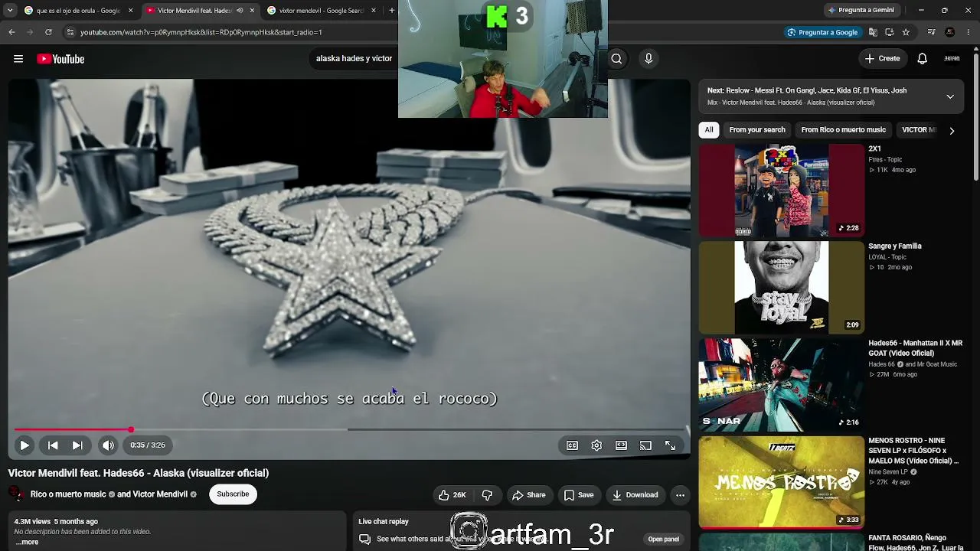The image size is (980, 551).
Task: Toggle theater mode on the player
Action: point(621,445)
